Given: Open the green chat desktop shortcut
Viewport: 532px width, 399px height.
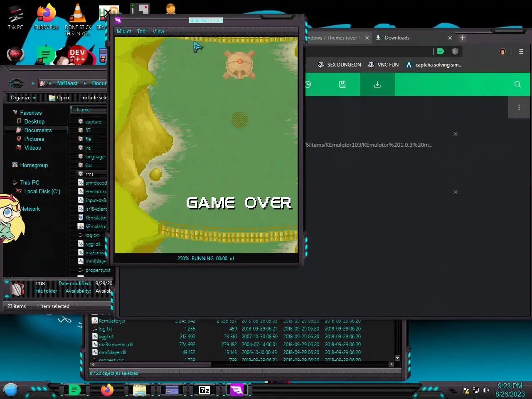Looking at the screenshot, I should [x=46, y=55].
